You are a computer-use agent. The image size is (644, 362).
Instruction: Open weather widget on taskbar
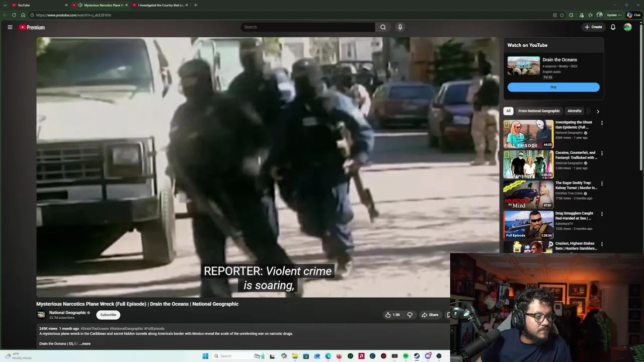pos(18,356)
